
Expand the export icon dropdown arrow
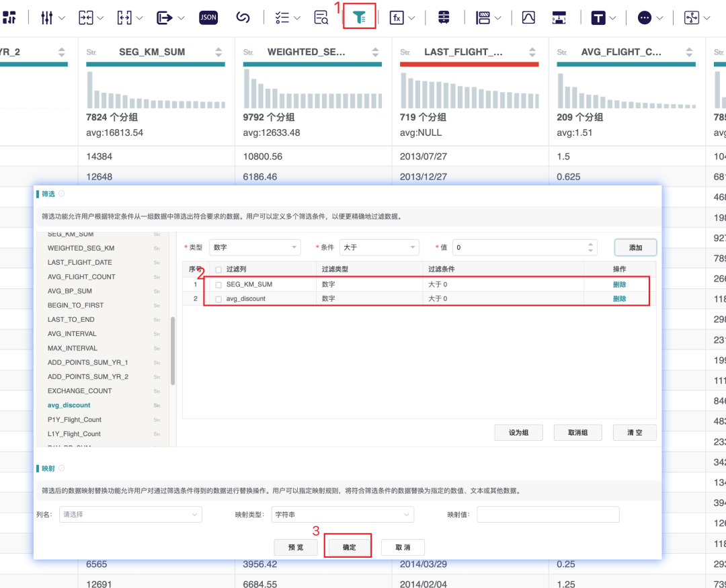181,18
